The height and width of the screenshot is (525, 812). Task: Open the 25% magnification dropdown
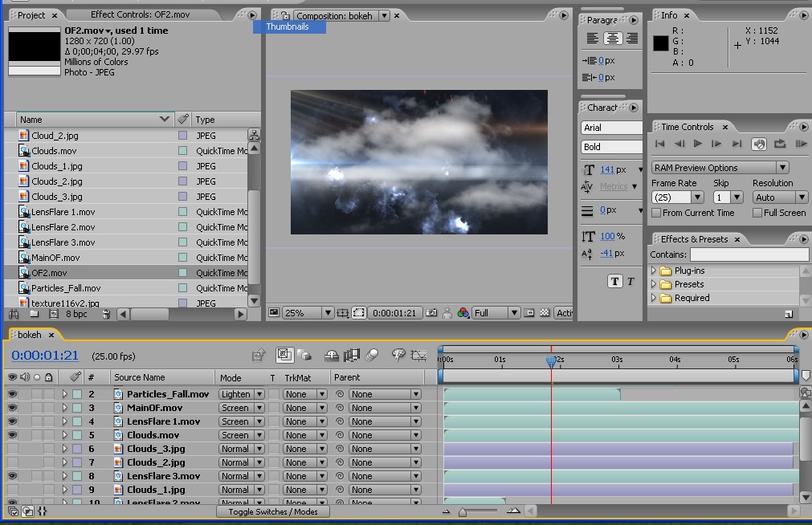point(308,313)
